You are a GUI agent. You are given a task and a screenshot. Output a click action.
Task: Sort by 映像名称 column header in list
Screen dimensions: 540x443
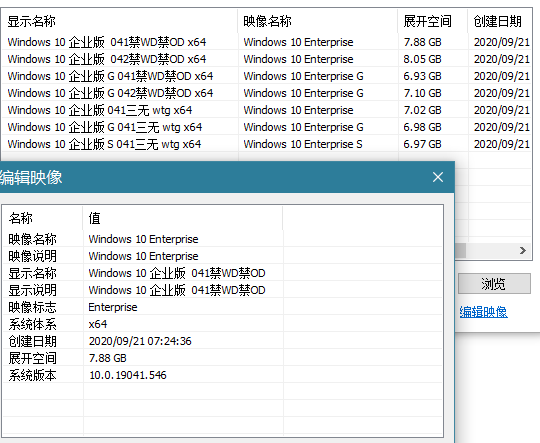point(317,21)
